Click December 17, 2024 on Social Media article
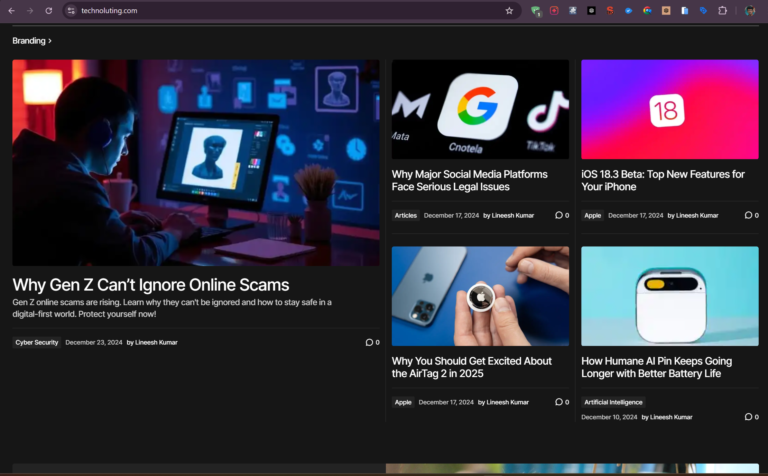This screenshot has width=768, height=476. [451, 215]
